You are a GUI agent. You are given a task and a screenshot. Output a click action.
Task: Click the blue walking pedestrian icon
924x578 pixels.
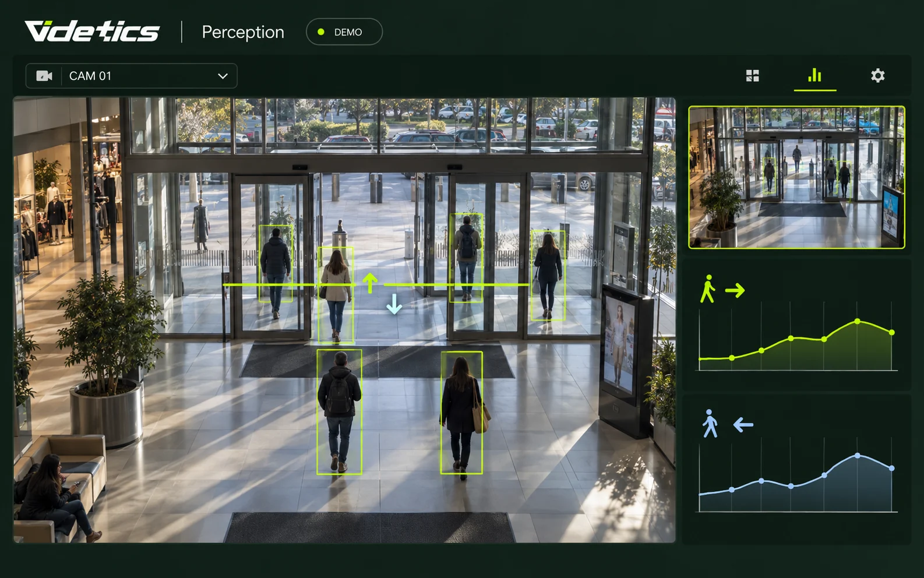click(710, 424)
